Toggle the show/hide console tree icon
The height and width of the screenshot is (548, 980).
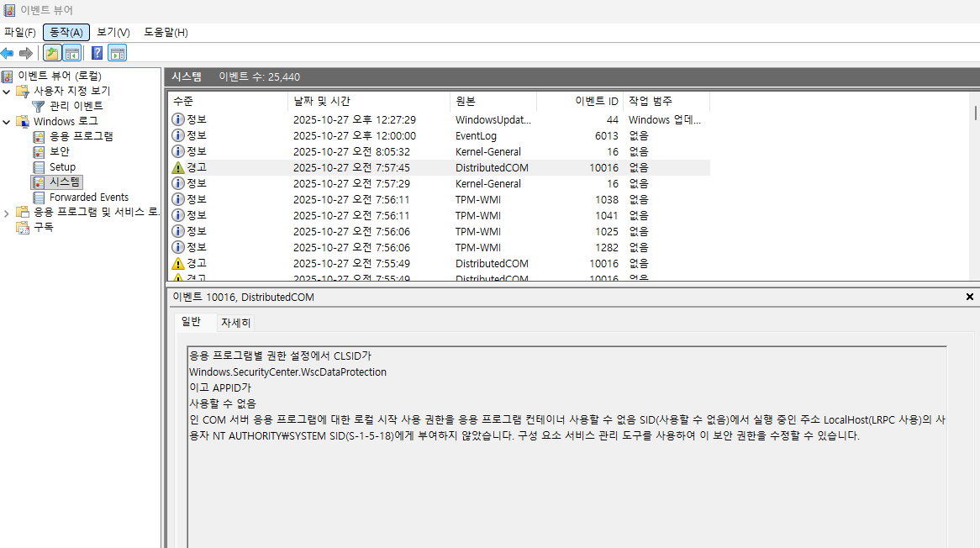click(x=72, y=54)
